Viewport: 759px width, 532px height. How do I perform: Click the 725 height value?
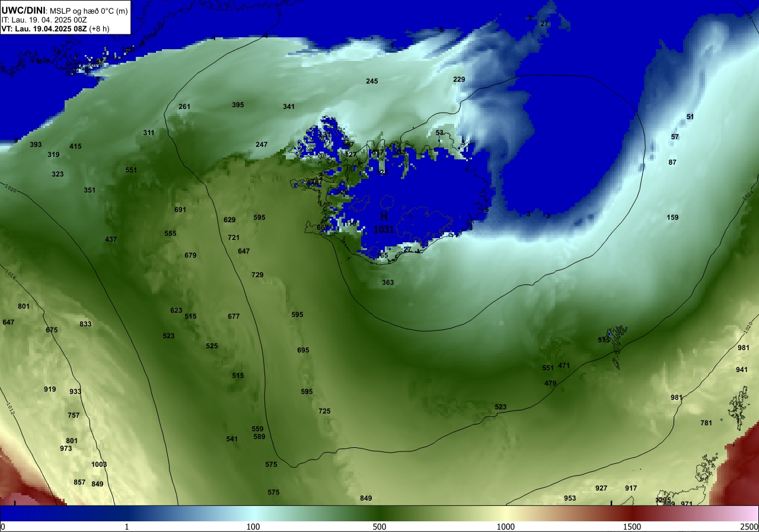pyautogui.click(x=324, y=411)
